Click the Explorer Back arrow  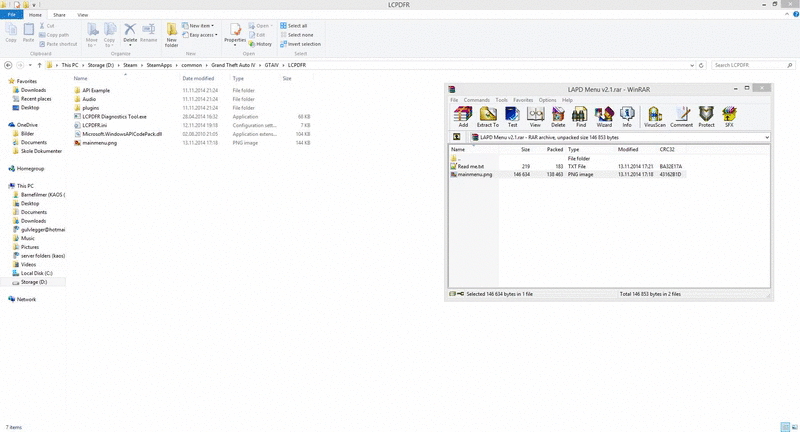click(8, 65)
